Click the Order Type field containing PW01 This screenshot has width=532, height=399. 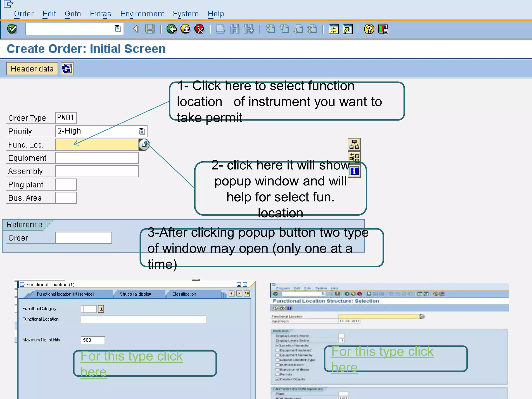(66, 118)
